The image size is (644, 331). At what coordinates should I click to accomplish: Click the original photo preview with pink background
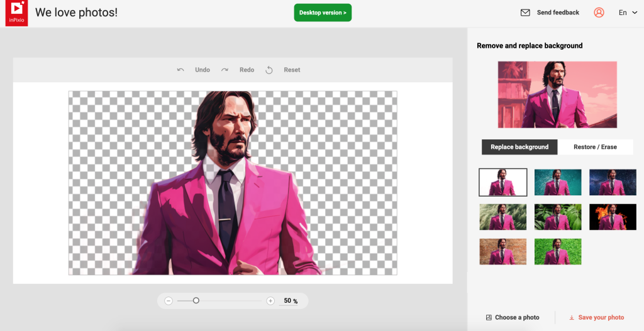pyautogui.click(x=557, y=95)
